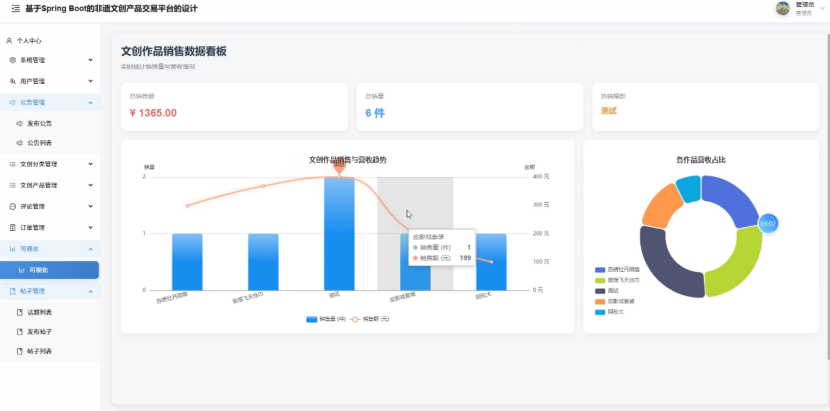830x411 pixels.
Task: Click the speaker icon beside 发布公告
Action: point(20,123)
